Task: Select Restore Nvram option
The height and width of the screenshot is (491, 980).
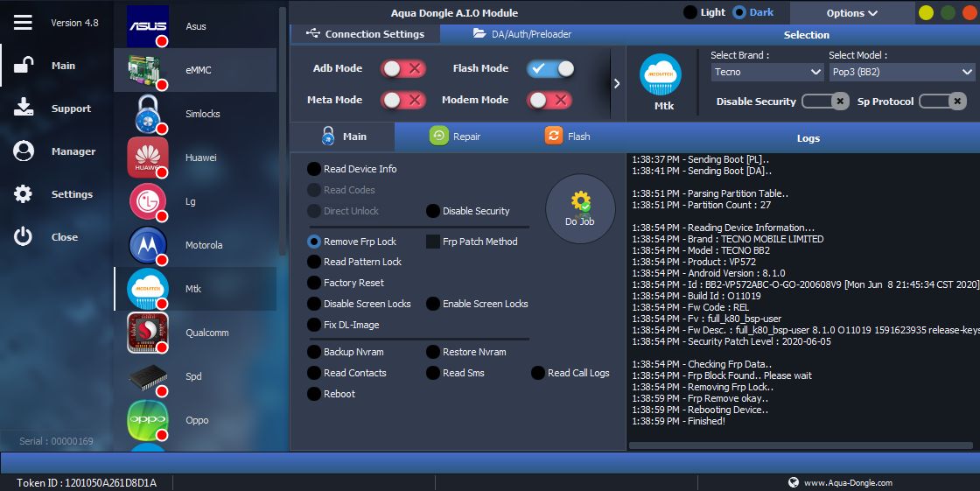Action: tap(467, 352)
